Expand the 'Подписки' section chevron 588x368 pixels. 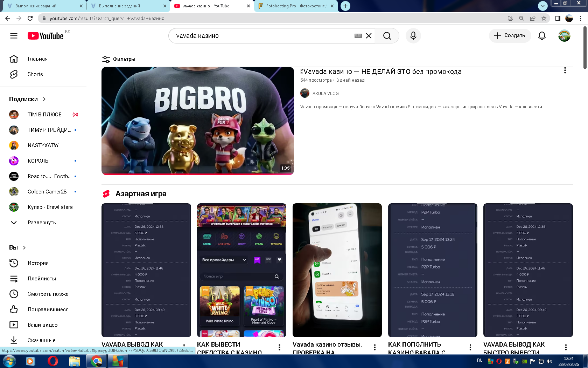(x=44, y=99)
